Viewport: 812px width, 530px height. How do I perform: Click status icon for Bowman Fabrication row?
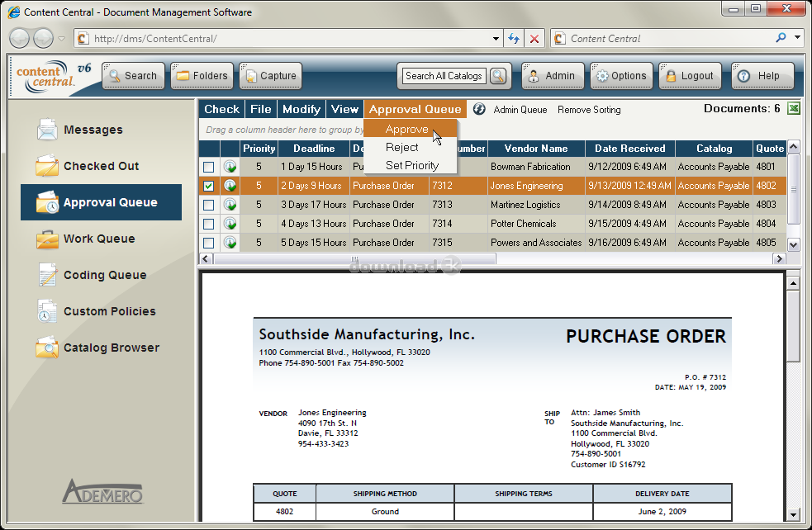click(230, 167)
